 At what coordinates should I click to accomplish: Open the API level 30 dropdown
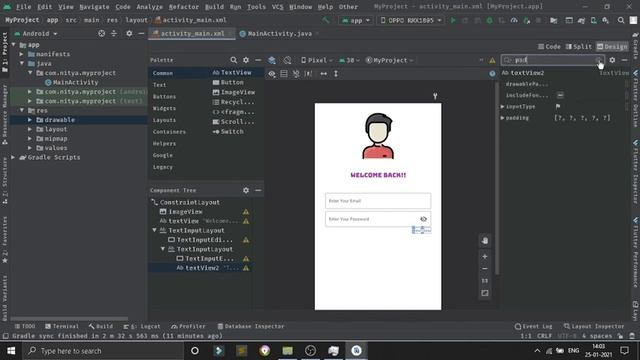point(349,60)
